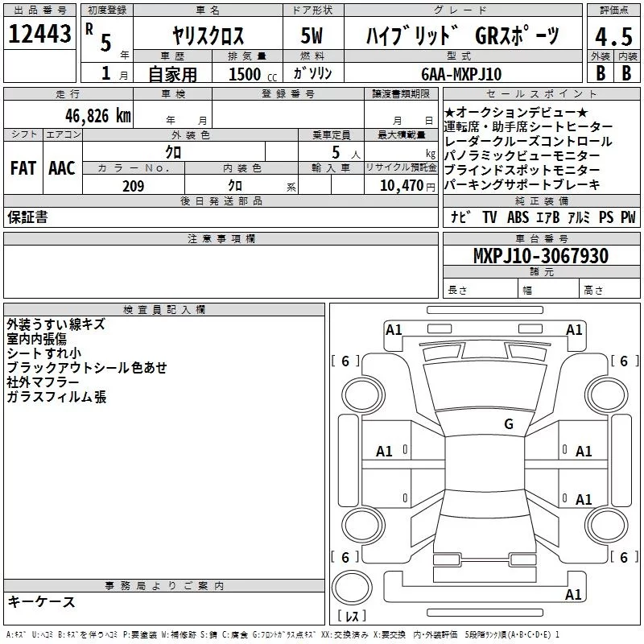This screenshot has height=644, width=644.
Task: Click seat heater line 運転席・助手席シートヒーター
Action: [x=528, y=126]
